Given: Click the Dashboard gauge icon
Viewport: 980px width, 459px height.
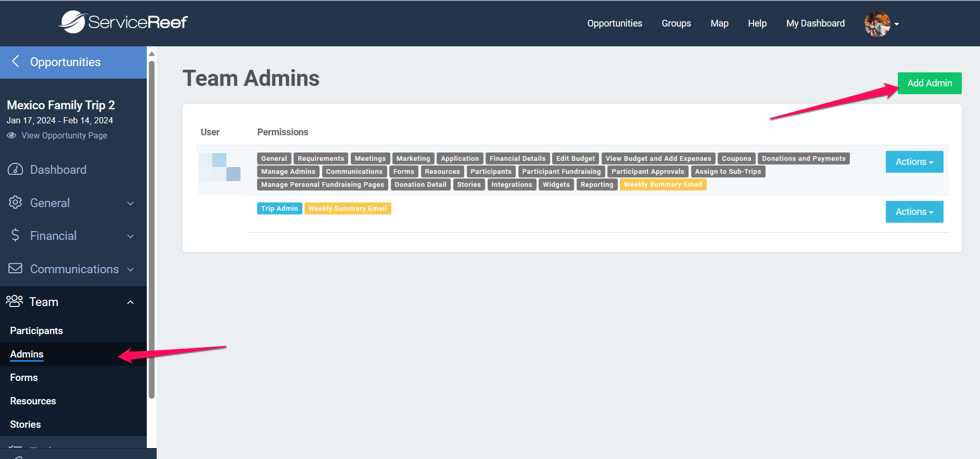Looking at the screenshot, I should point(15,169).
